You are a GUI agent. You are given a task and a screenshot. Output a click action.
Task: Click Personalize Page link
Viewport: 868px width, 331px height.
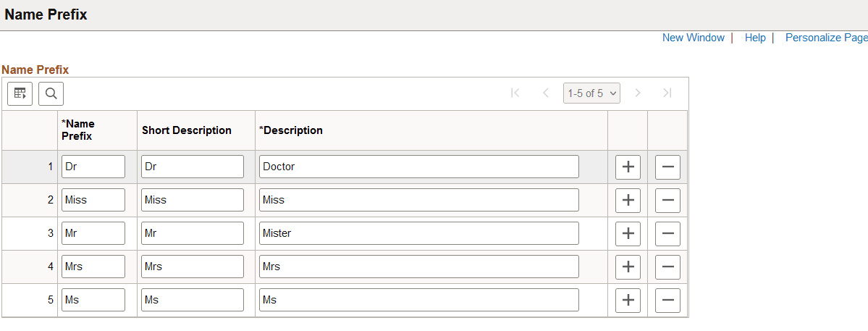(826, 38)
